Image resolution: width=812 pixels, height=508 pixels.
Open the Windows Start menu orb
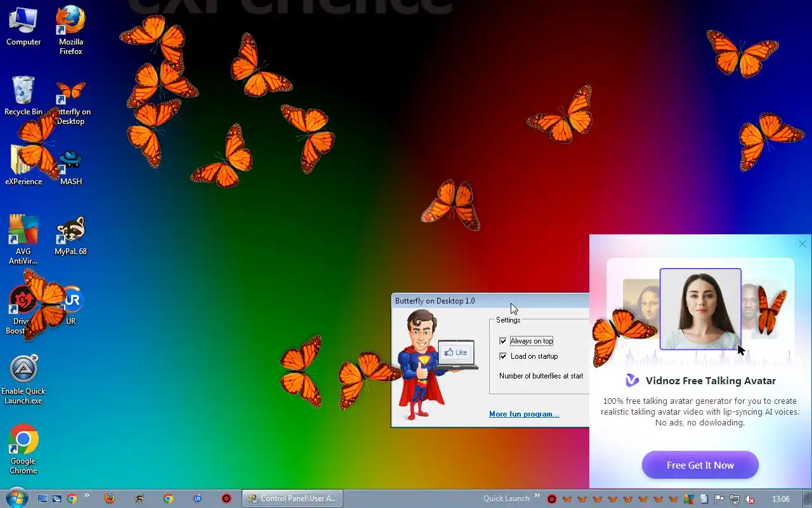click(16, 498)
